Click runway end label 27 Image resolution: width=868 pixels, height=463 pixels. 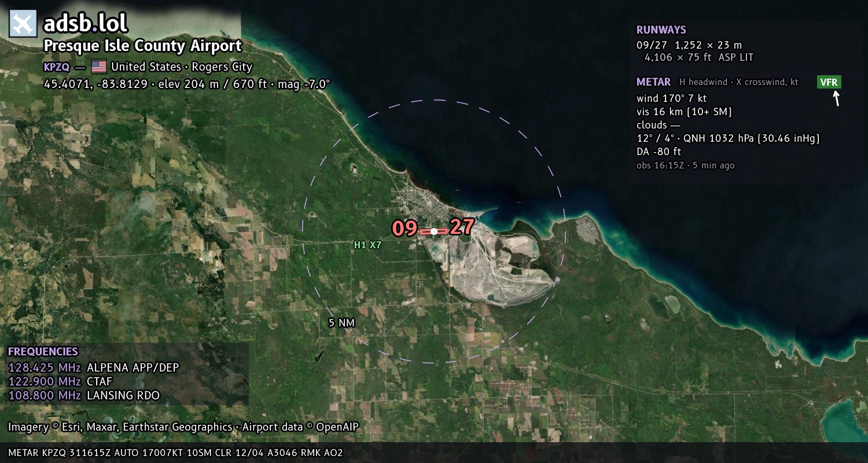462,227
